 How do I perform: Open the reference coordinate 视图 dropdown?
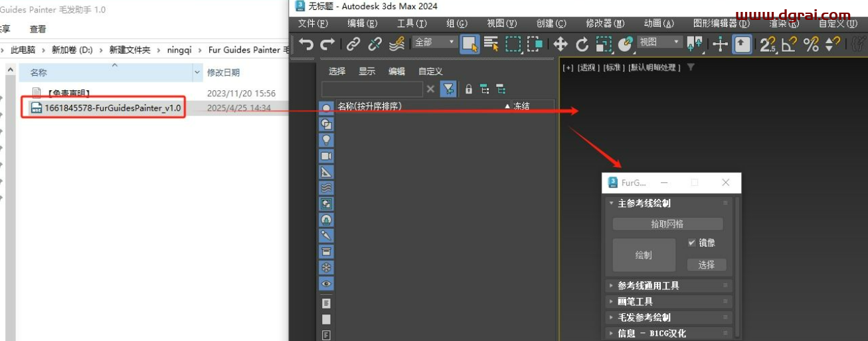tap(659, 42)
